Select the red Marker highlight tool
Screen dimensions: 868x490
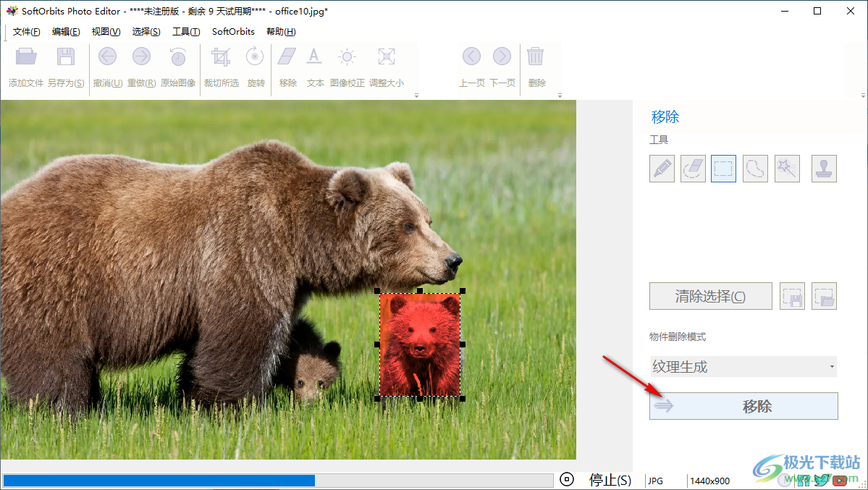tap(662, 168)
